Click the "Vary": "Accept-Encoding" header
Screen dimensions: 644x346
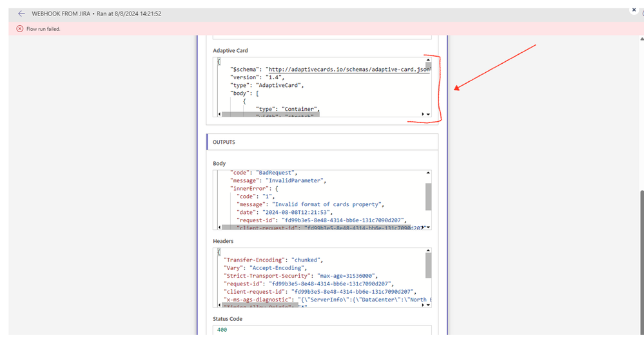(x=265, y=268)
